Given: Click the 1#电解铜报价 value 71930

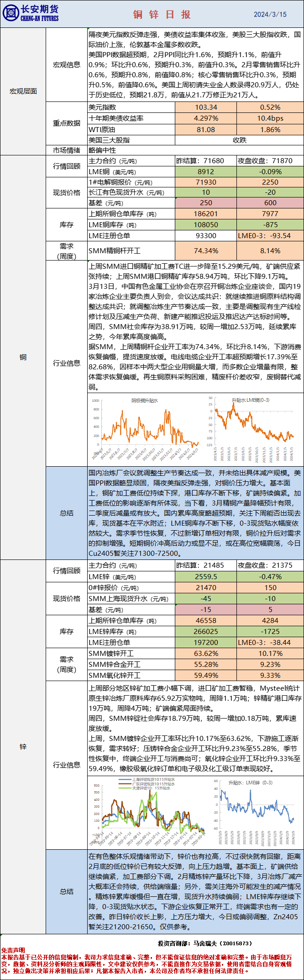Looking at the screenshot, I should (206, 182).
